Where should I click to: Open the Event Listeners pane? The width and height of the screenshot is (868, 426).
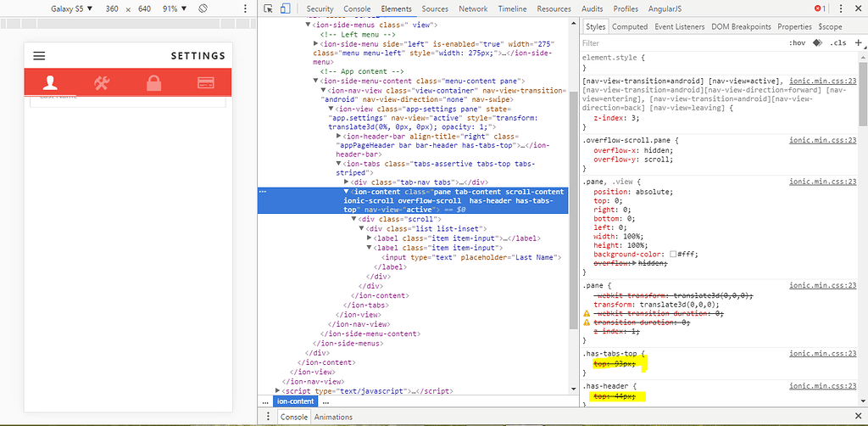[x=680, y=26]
